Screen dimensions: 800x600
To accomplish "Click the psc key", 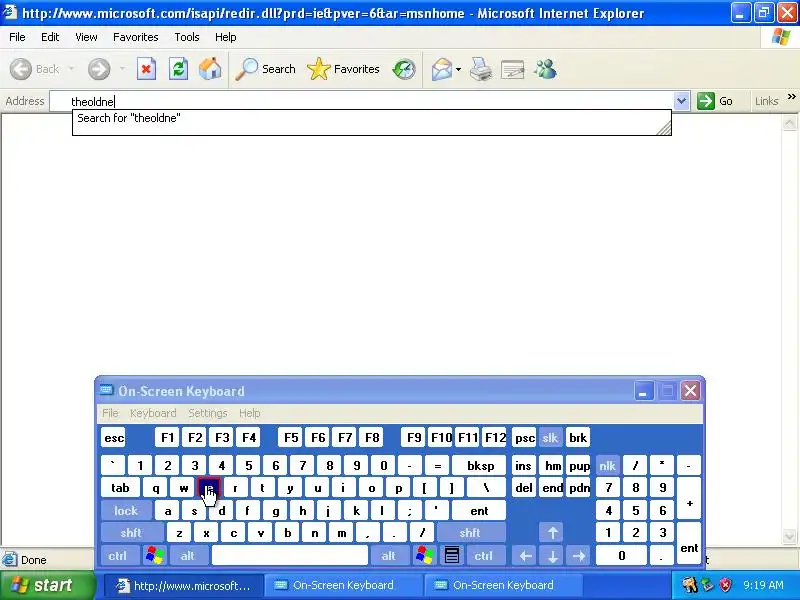I will coord(524,438).
